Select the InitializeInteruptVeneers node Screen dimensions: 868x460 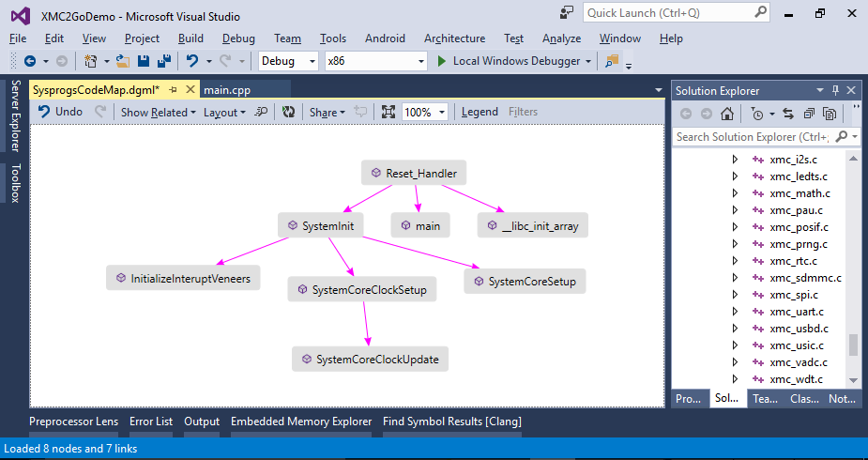(x=183, y=279)
